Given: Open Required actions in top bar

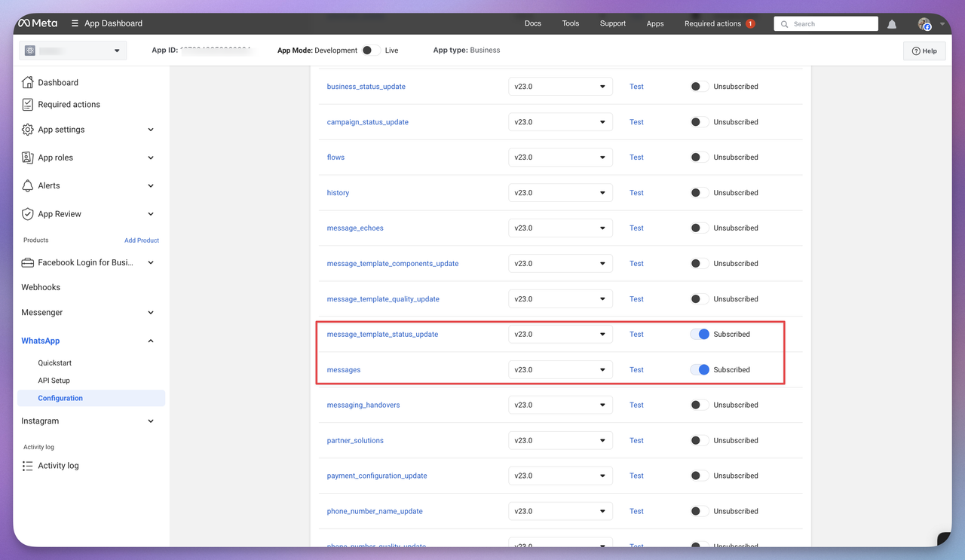Looking at the screenshot, I should 712,23.
